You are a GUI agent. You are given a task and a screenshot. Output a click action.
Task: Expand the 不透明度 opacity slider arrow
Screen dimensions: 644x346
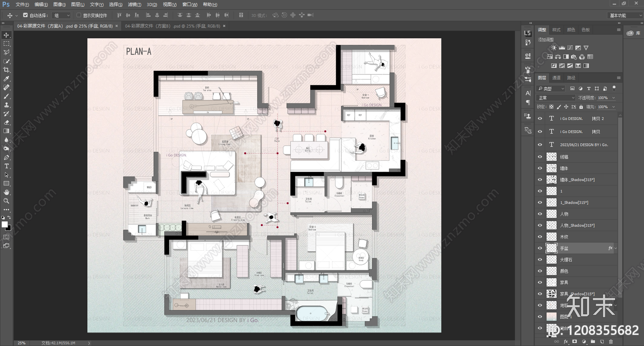614,98
